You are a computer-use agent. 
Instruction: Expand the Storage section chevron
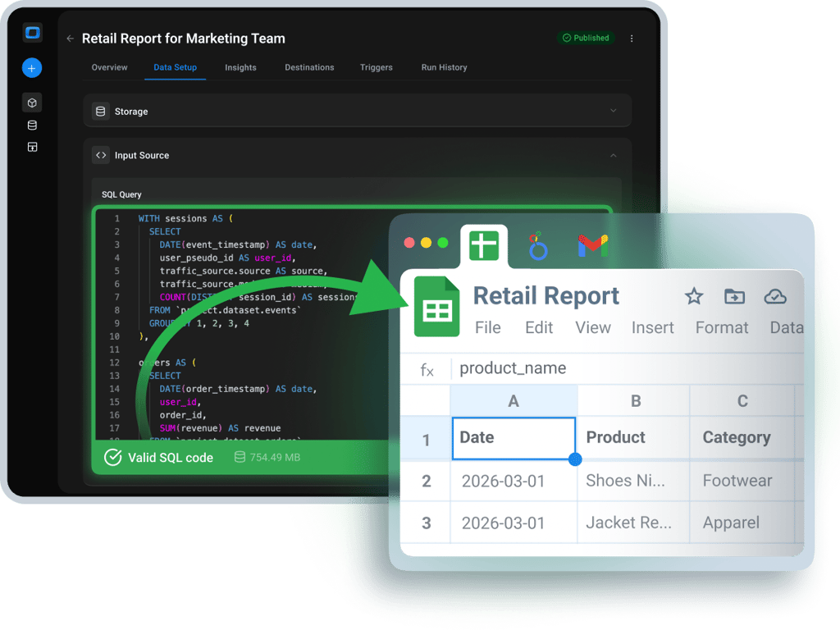click(614, 111)
